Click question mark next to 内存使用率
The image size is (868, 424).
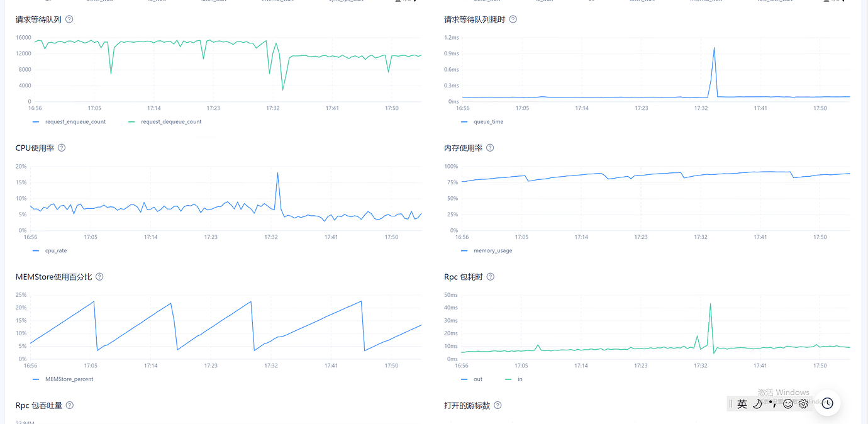[x=490, y=148]
